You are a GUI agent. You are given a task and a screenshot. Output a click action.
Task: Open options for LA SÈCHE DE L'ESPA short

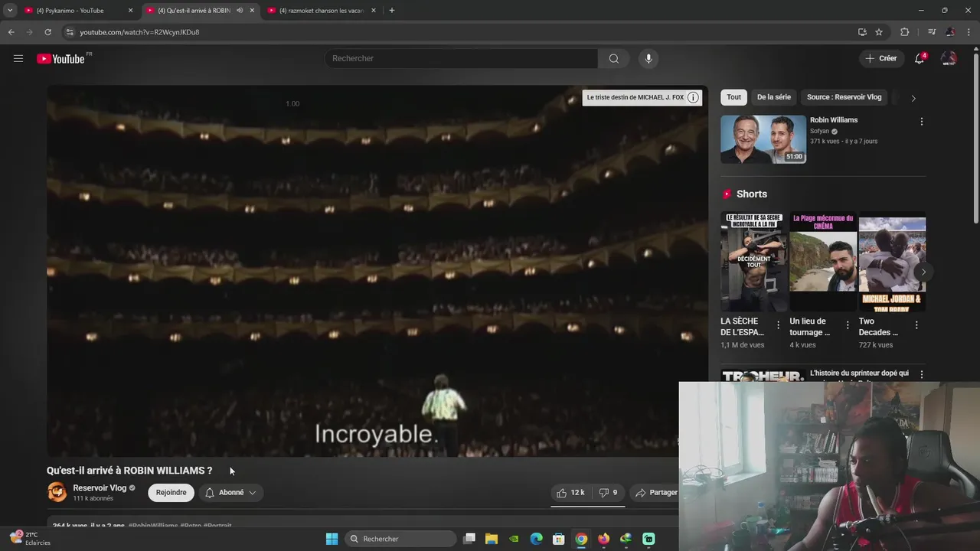click(x=778, y=325)
